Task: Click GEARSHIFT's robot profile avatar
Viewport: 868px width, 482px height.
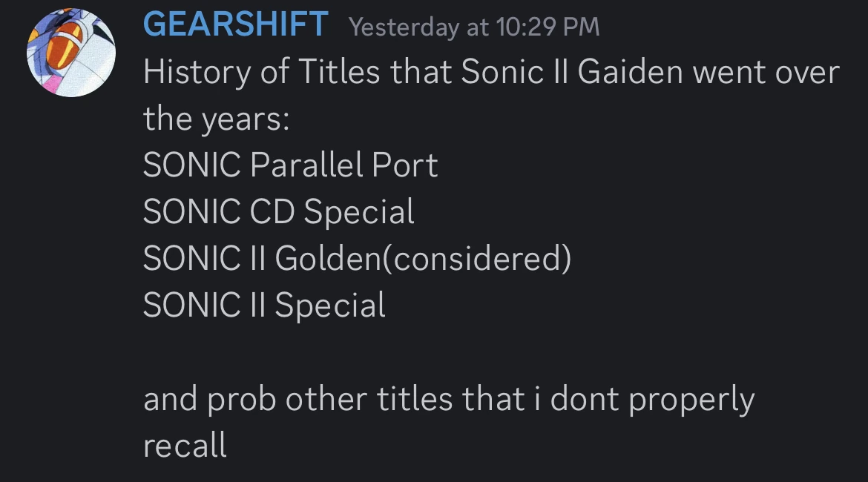Action: 71,54
